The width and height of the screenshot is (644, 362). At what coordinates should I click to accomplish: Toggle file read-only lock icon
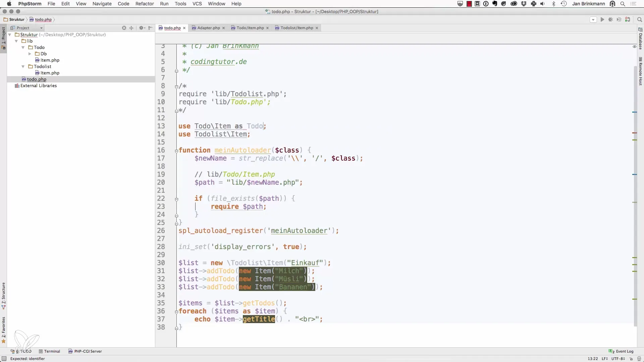pos(631,359)
